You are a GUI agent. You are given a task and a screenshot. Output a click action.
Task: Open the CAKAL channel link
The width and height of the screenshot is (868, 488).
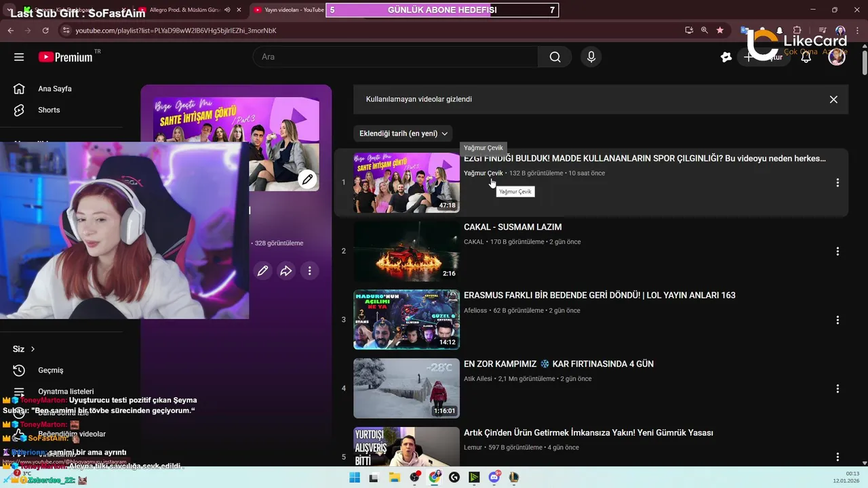pyautogui.click(x=474, y=242)
